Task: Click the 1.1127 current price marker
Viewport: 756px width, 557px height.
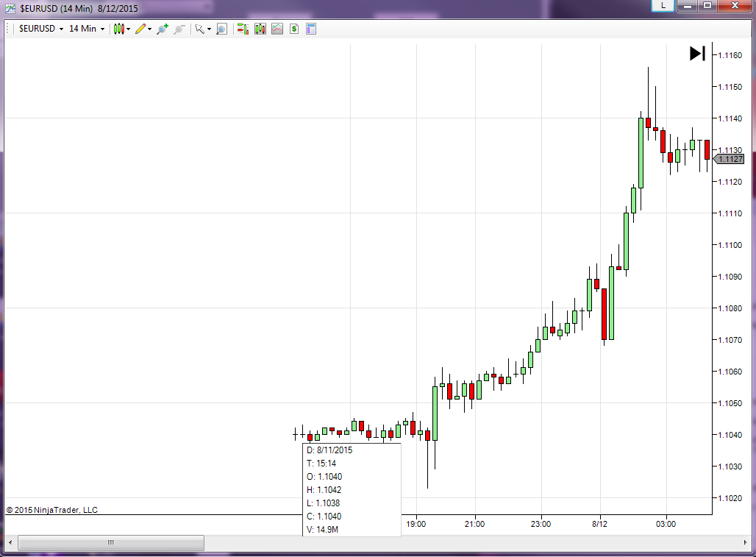Action: point(729,159)
